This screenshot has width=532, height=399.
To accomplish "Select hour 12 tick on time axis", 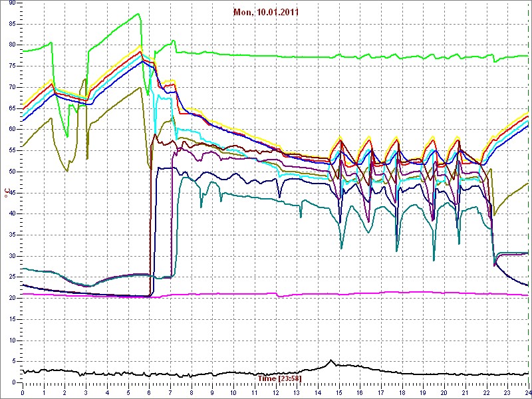I will pyautogui.click(x=275, y=392).
